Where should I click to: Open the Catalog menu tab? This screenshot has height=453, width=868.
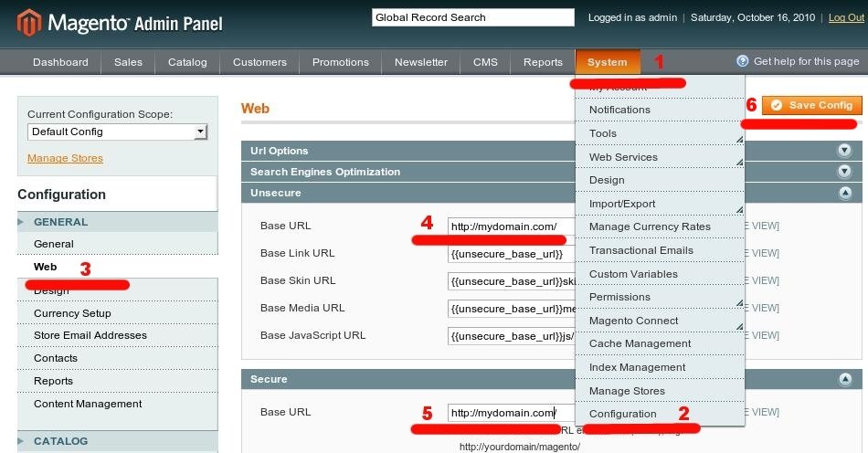click(x=187, y=62)
